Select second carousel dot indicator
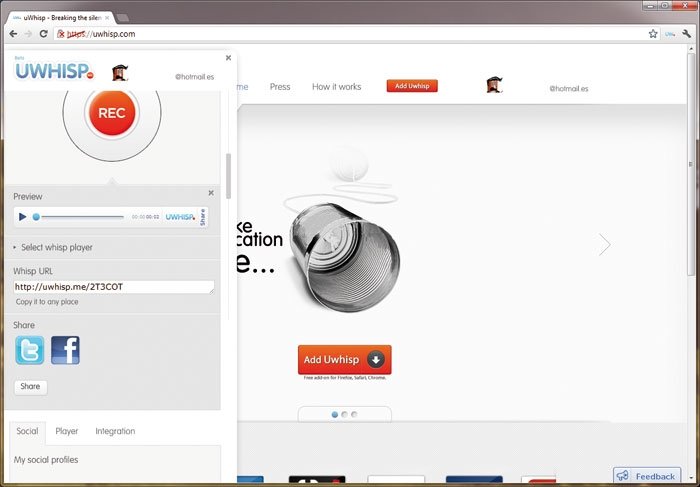This screenshot has height=487, width=700. (x=344, y=415)
